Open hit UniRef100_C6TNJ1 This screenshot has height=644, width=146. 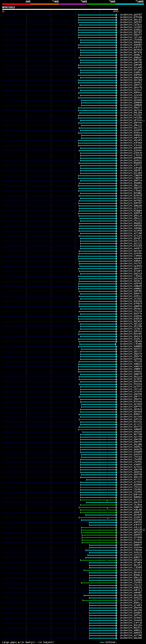(x=131, y=25)
